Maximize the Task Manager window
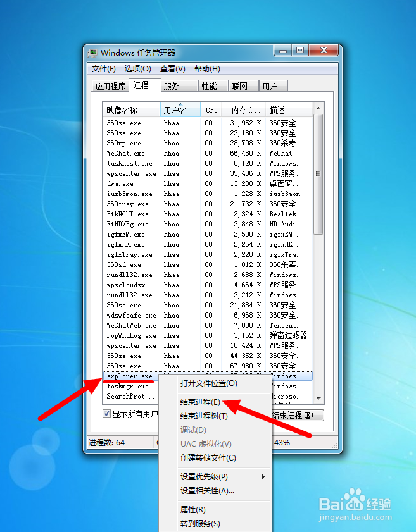The height and width of the screenshot is (532, 416). [x=300, y=51]
